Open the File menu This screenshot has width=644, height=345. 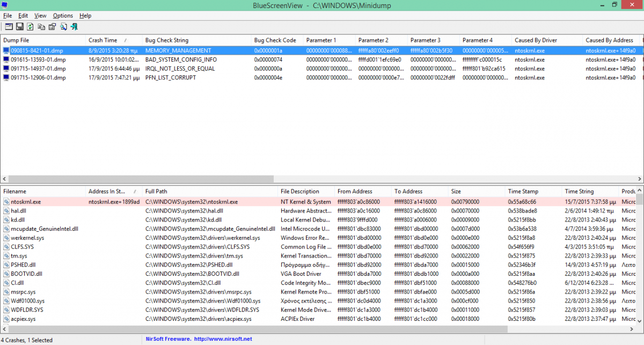click(7, 16)
